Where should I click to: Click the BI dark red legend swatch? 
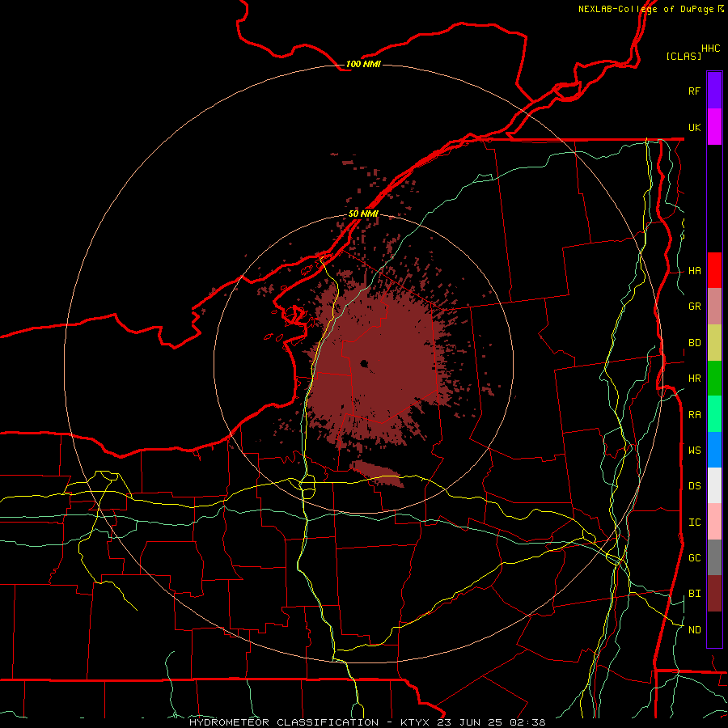coord(714,594)
